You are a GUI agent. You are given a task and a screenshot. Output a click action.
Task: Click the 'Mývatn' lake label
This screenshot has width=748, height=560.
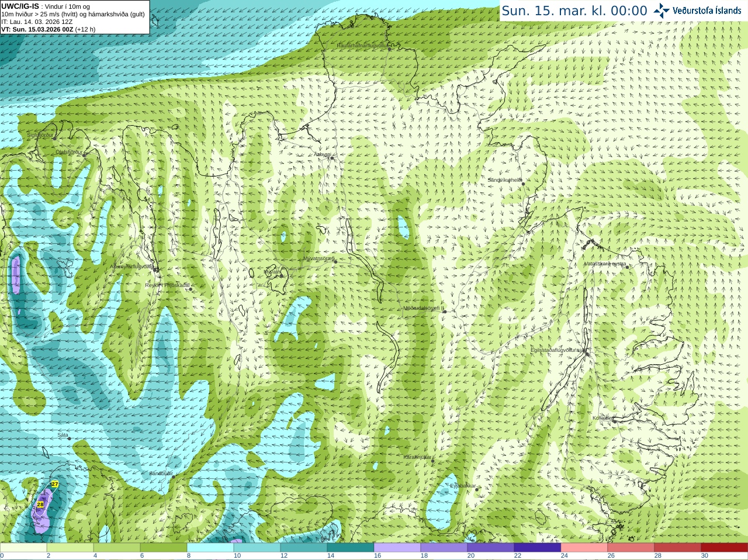(272, 272)
